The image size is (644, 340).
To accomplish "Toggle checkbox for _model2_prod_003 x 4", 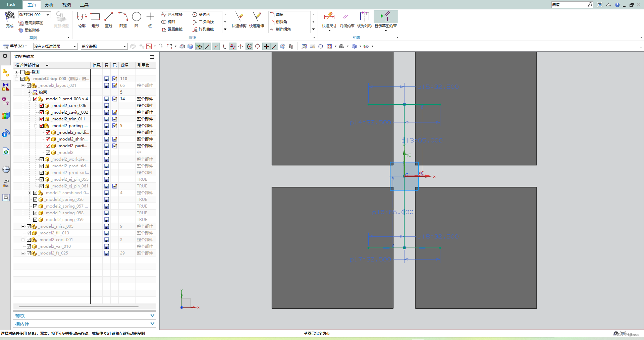I will pos(35,99).
